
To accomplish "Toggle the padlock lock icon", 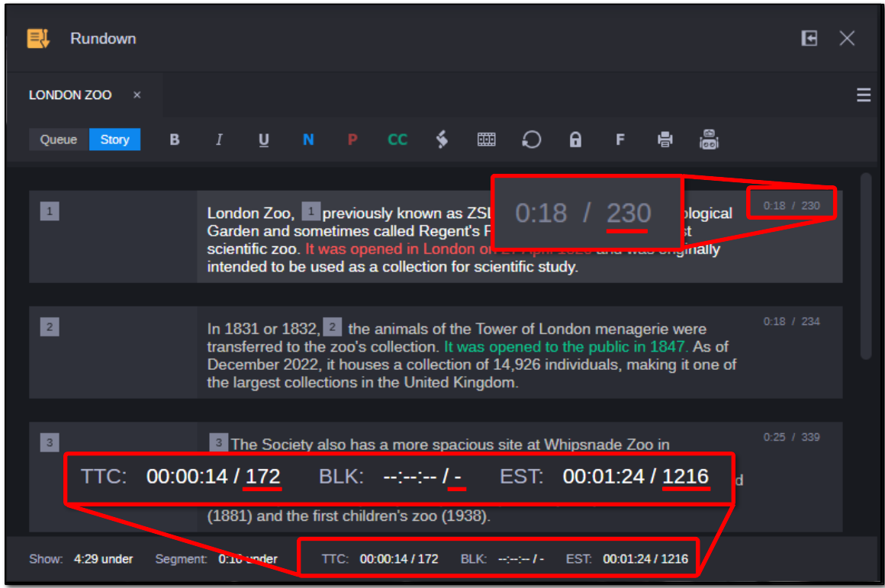I will click(575, 140).
